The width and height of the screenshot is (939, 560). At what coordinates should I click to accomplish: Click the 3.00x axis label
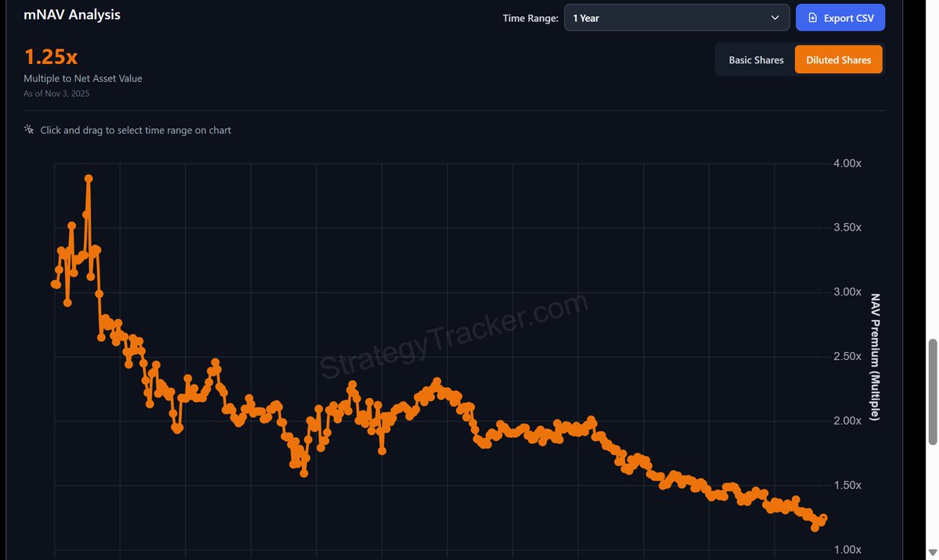(847, 293)
